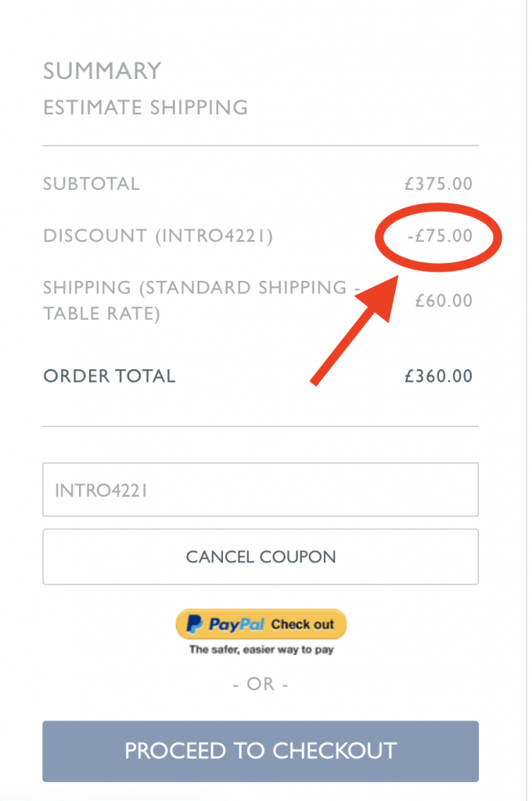Click the shipping cost £60.00

444,300
